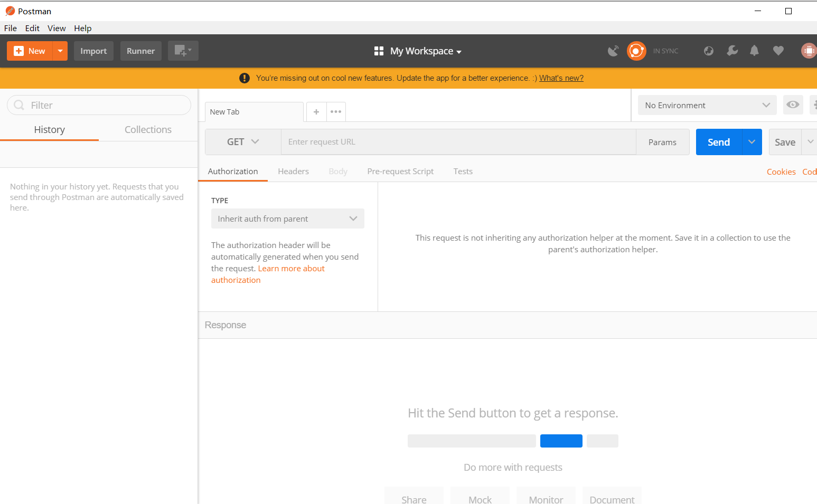Click the Mock button below response

pyautogui.click(x=480, y=496)
